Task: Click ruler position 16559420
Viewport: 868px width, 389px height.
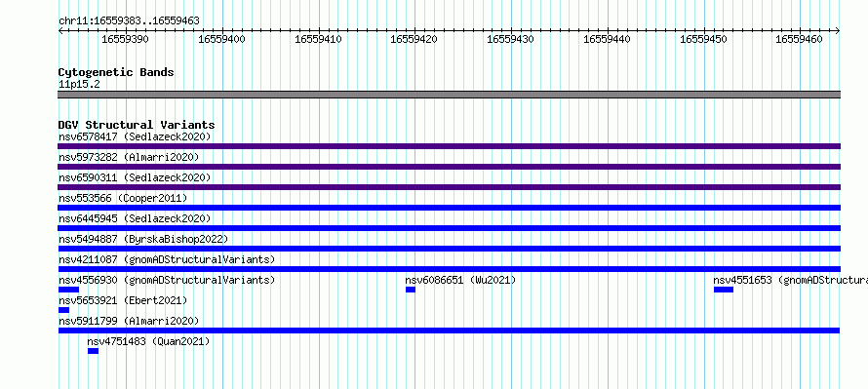Action: (x=414, y=39)
